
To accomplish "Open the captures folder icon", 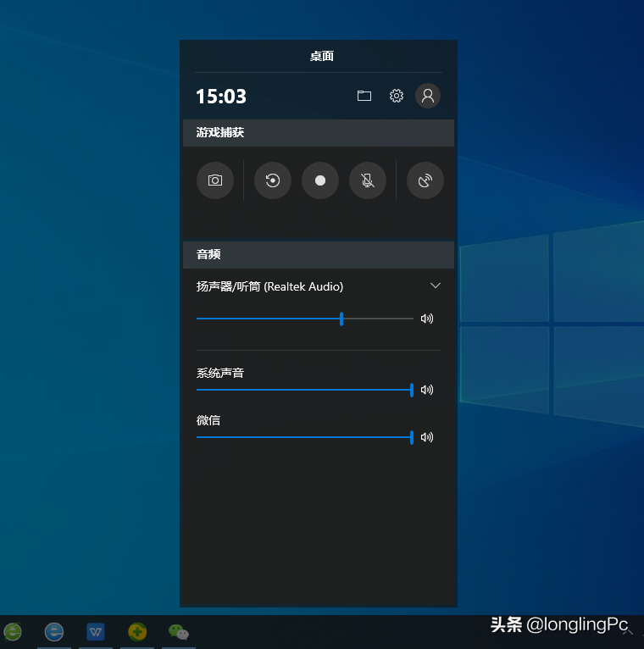I will [364, 96].
